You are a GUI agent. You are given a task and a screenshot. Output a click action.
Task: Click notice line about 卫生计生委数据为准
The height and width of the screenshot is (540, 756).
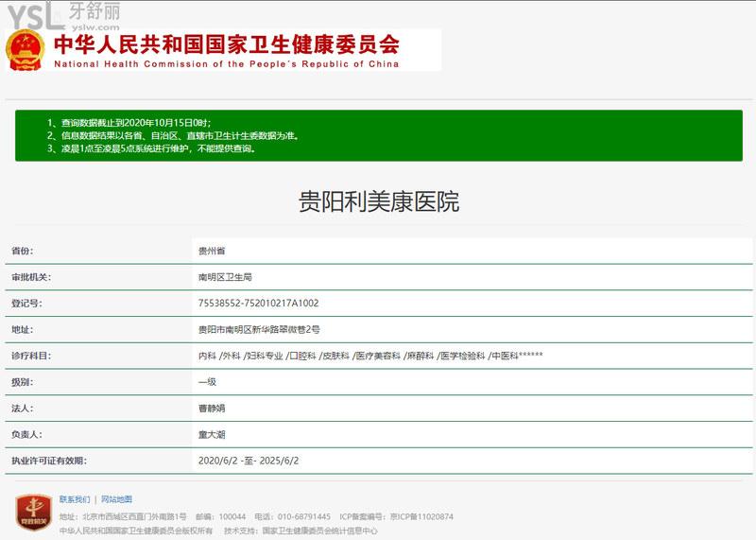[173, 135]
